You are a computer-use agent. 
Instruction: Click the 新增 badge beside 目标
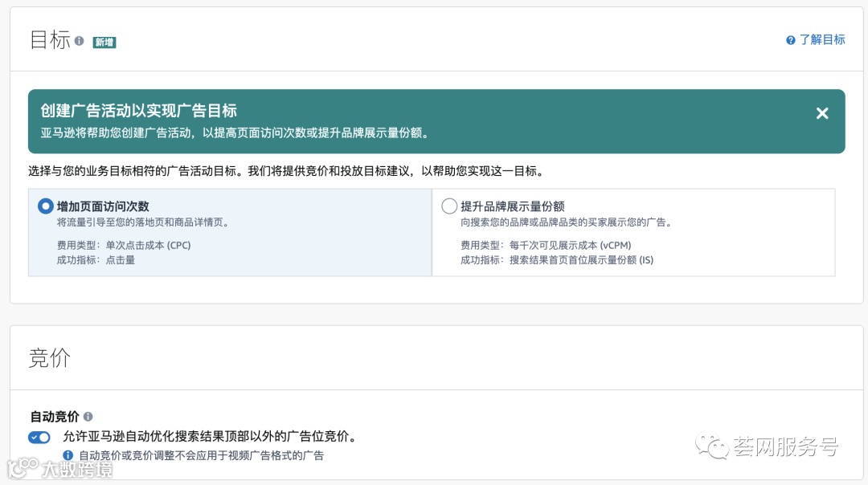[104, 42]
